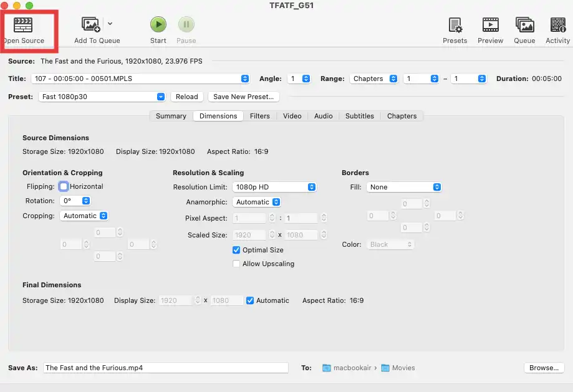Screen dimensions: 573x392
Task: Click Save New Preset
Action: coord(243,96)
